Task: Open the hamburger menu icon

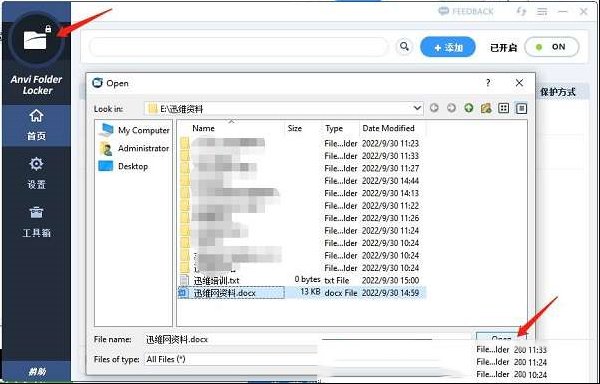Action: point(541,12)
